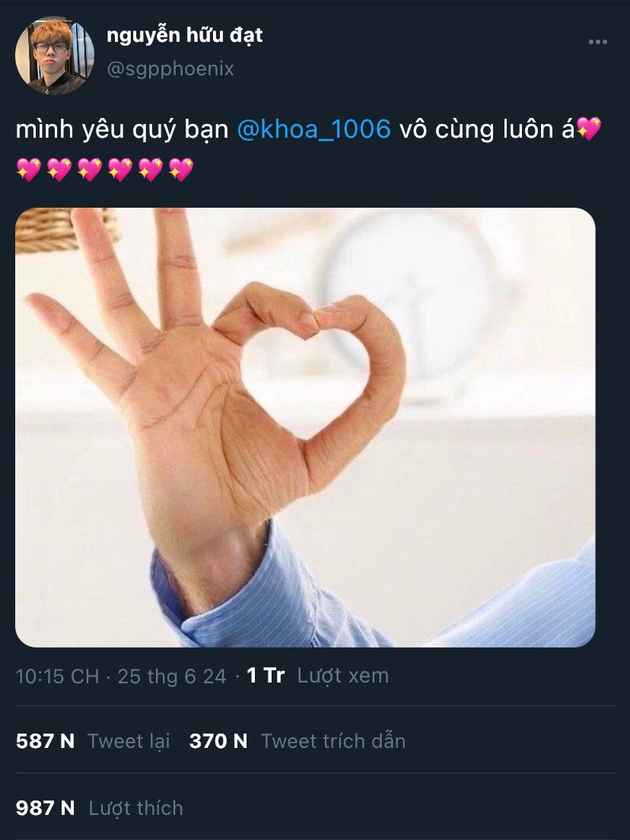Show the 987 N Lượt thích list
The image size is (630, 840).
pyautogui.click(x=99, y=808)
